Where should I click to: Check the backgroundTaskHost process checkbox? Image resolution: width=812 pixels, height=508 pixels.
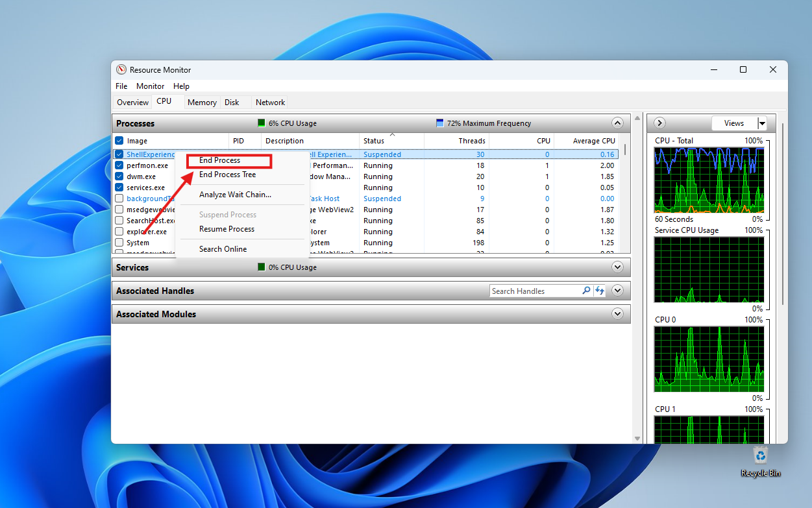point(119,199)
